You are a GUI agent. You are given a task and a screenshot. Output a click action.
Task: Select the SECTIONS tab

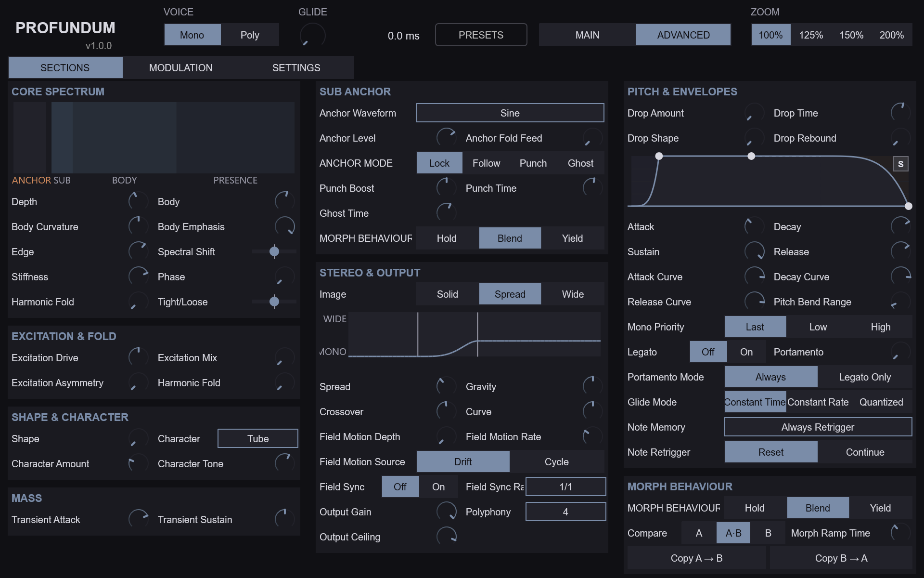point(65,67)
